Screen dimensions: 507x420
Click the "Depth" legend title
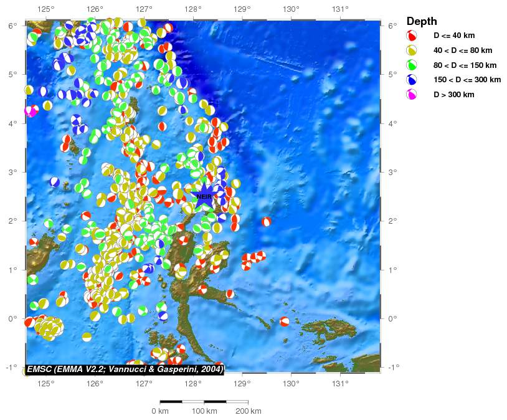tap(422, 21)
